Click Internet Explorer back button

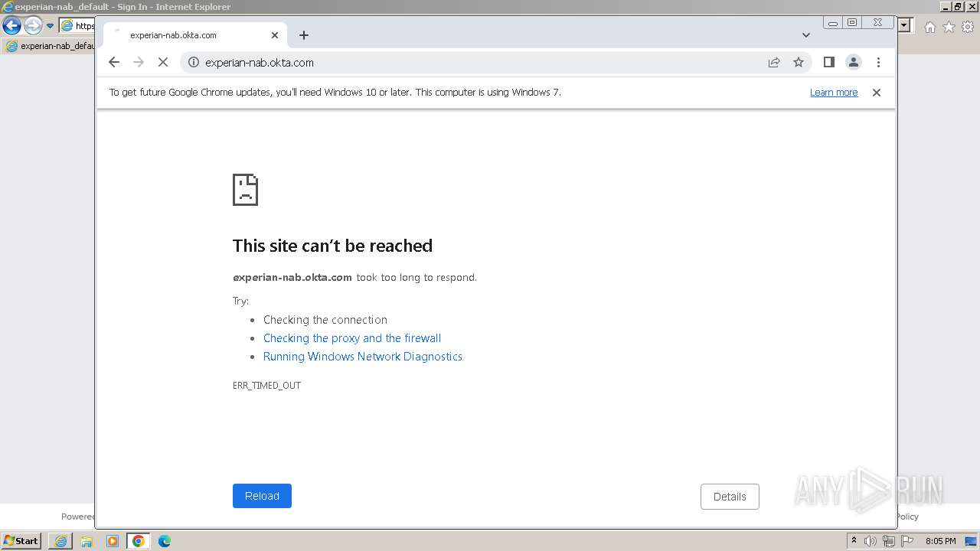[x=11, y=26]
